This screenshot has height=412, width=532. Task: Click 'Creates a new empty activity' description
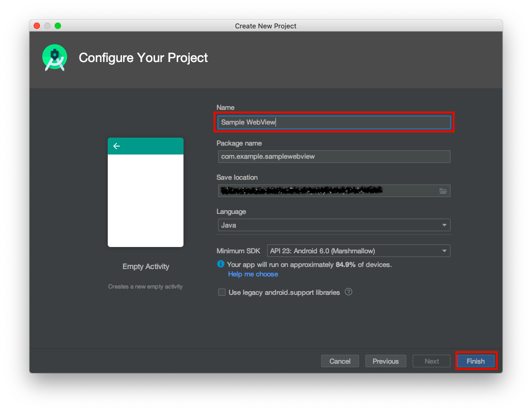[x=146, y=286]
